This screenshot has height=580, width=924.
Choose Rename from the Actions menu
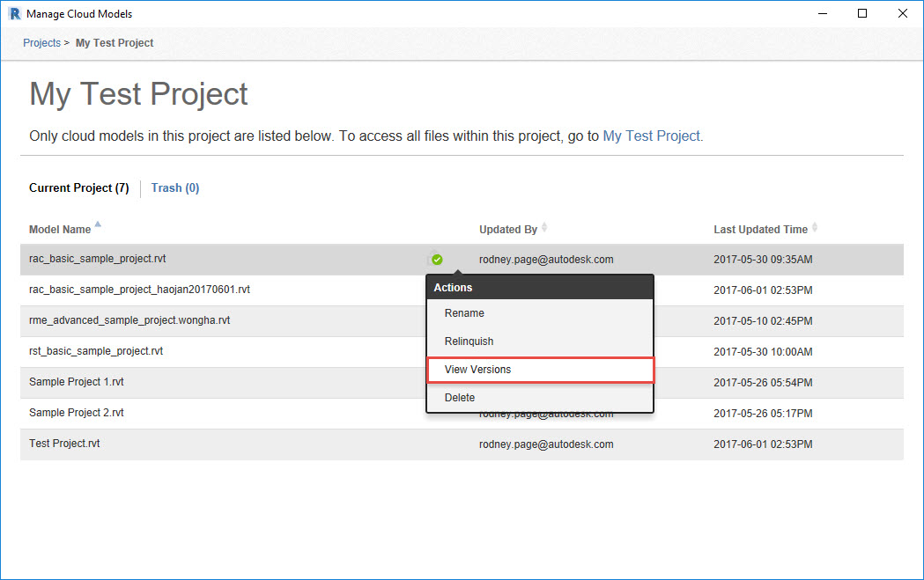point(464,312)
